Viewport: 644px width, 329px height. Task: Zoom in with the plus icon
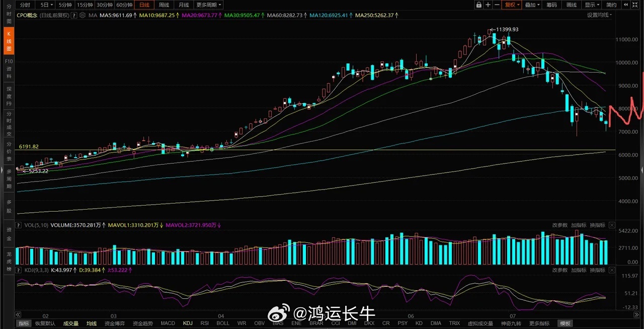tap(488, 5)
